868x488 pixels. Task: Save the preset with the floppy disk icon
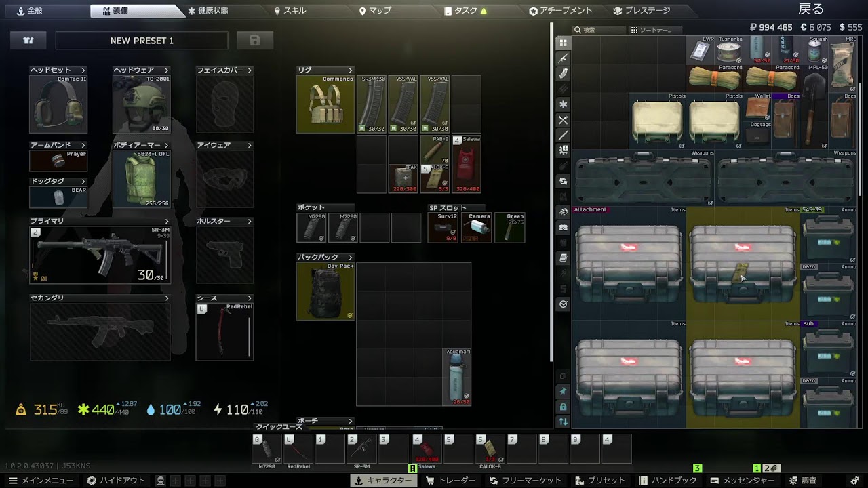pos(255,41)
